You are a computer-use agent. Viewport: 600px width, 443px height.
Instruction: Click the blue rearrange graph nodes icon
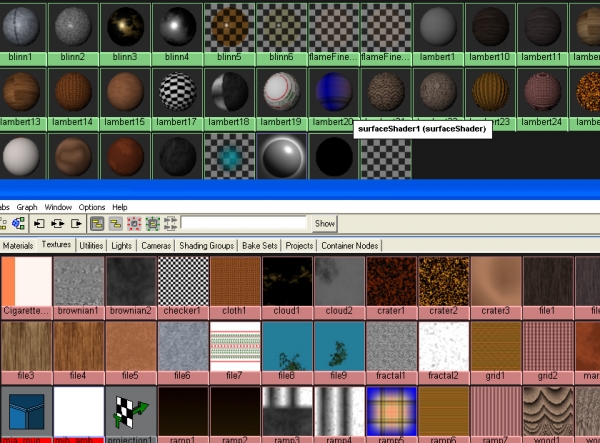(18, 223)
